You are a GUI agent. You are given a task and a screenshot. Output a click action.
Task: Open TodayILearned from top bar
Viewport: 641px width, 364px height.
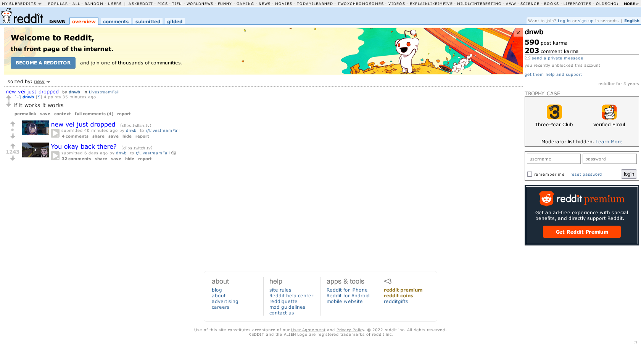click(315, 3)
